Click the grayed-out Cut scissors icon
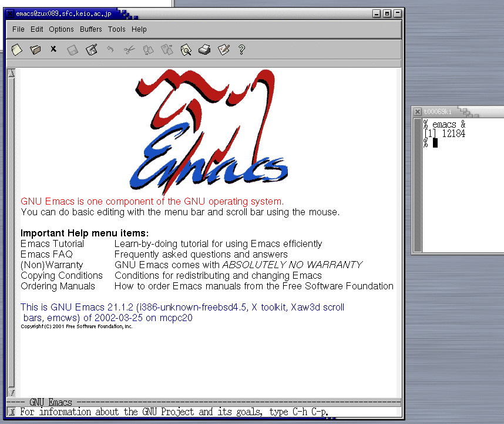 tap(129, 50)
